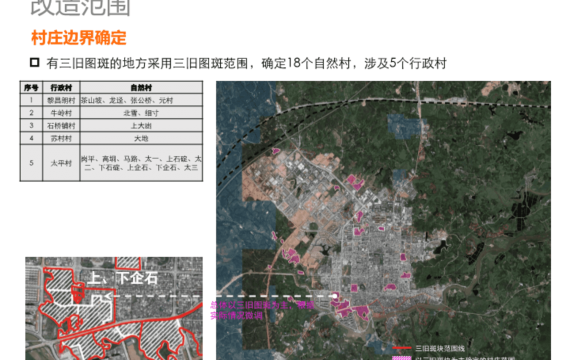
Task: Click the square bullet marker before 有三旧图斑
Action: coord(35,63)
